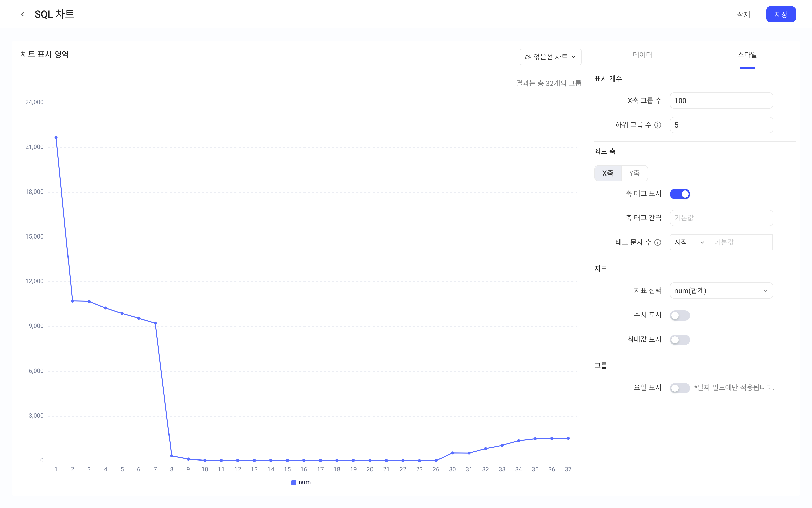The width and height of the screenshot is (812, 508).
Task: Select the X축 axis option
Action: click(608, 173)
